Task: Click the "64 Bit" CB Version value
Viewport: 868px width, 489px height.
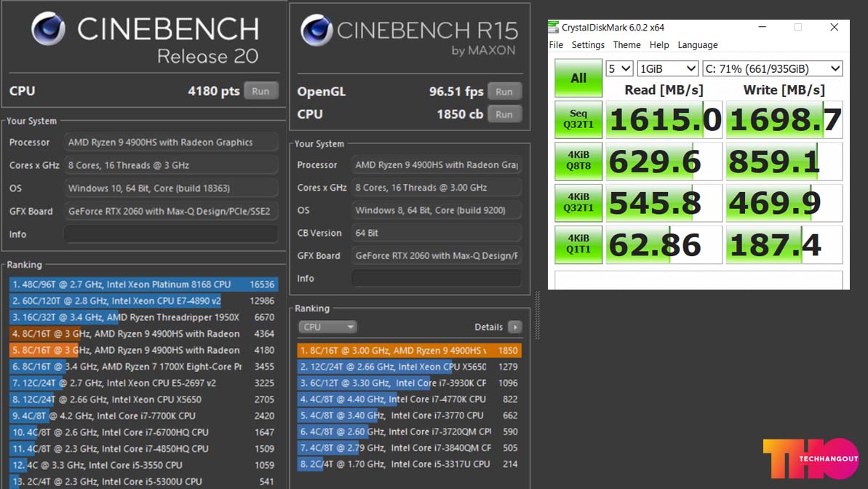Action: click(x=437, y=233)
